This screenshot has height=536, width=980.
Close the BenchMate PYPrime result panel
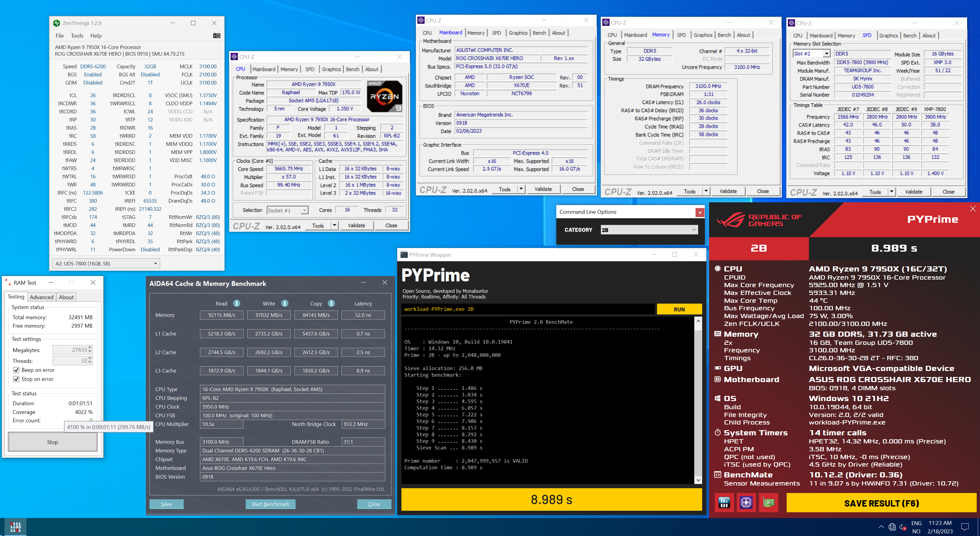973,208
